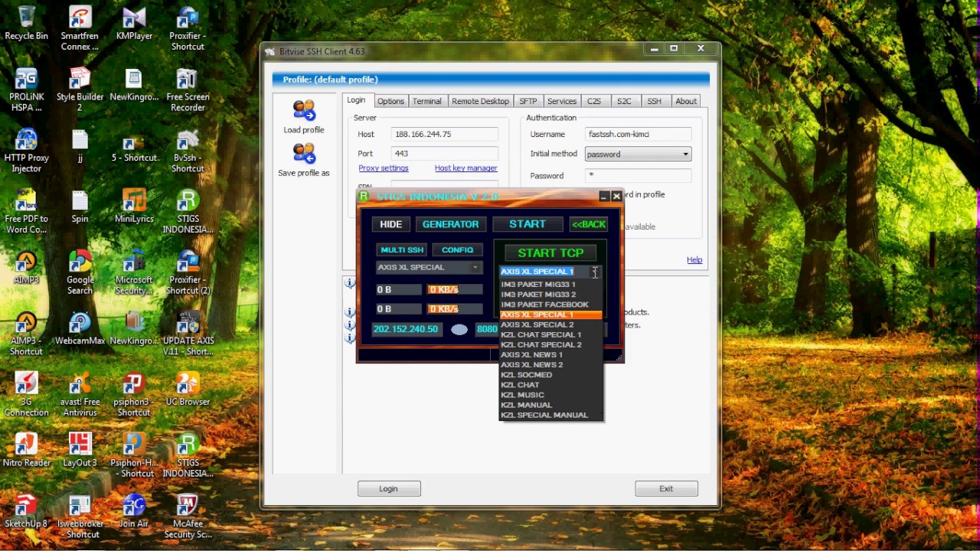This screenshot has width=980, height=551.
Task: Launch SketchUp 8 desktop icon
Action: [26, 511]
